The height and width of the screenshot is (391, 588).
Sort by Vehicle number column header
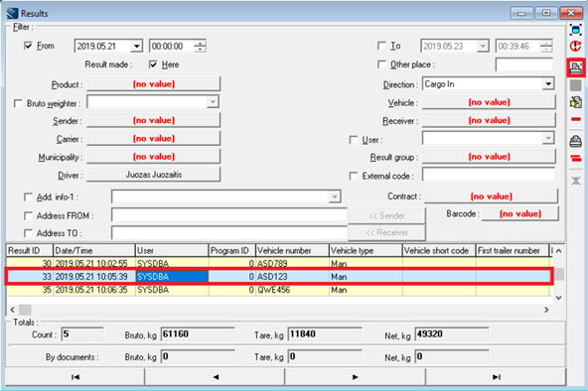(x=292, y=250)
